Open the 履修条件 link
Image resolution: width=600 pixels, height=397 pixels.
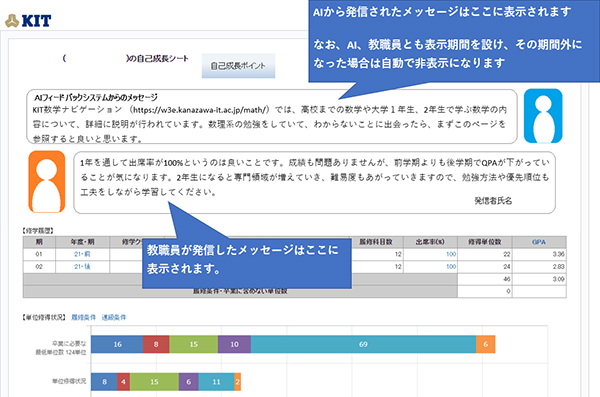[x=83, y=317]
